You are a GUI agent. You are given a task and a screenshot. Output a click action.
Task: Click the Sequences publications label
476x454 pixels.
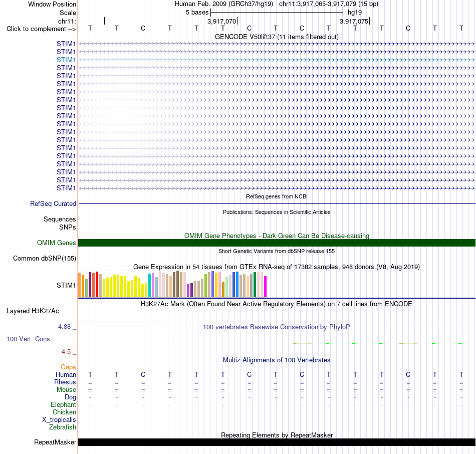tap(60, 219)
